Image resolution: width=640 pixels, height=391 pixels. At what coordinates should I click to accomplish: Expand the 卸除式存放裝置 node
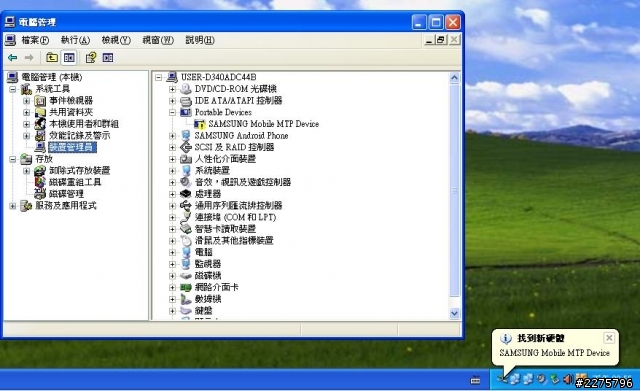click(x=27, y=171)
